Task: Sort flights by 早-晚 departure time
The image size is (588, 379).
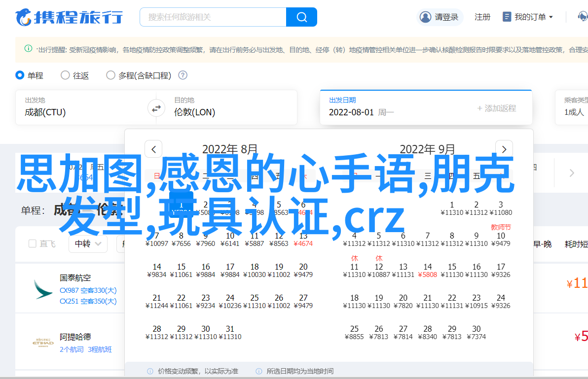Action: pos(543,244)
